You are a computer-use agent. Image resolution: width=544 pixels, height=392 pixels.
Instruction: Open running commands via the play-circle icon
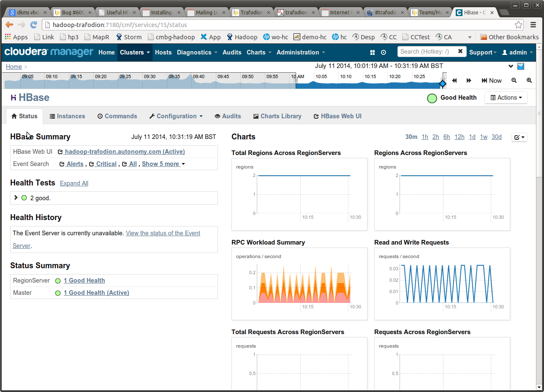coord(384,52)
